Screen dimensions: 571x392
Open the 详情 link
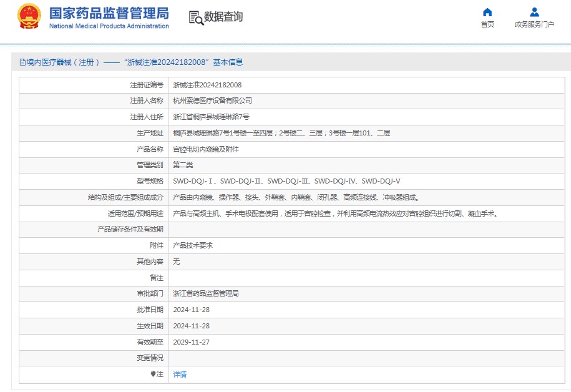(180, 374)
